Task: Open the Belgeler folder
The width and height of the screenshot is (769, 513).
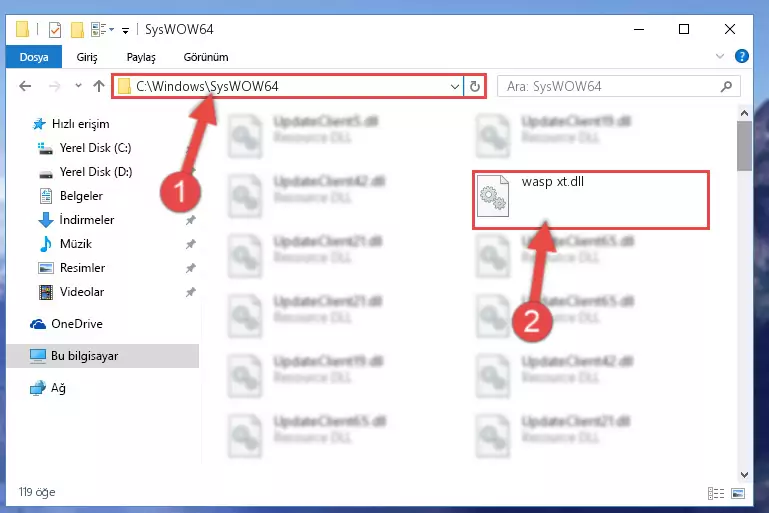Action: point(71,196)
